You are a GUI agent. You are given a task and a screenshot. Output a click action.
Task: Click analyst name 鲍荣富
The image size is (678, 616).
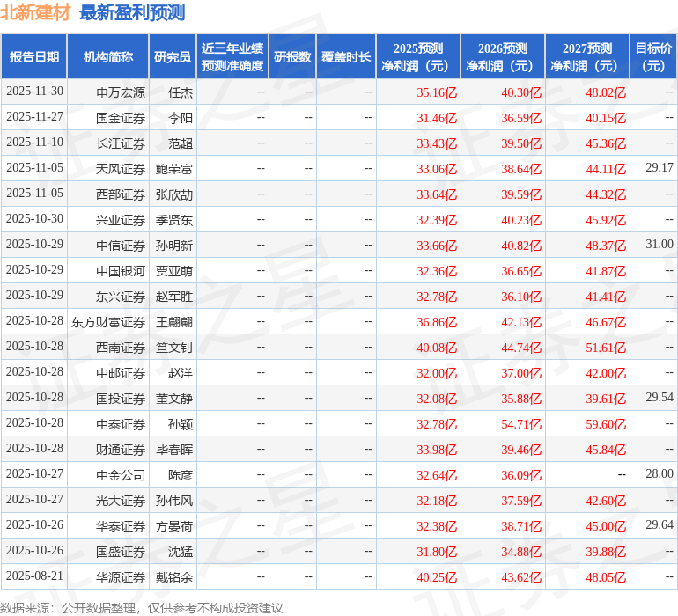(173, 168)
